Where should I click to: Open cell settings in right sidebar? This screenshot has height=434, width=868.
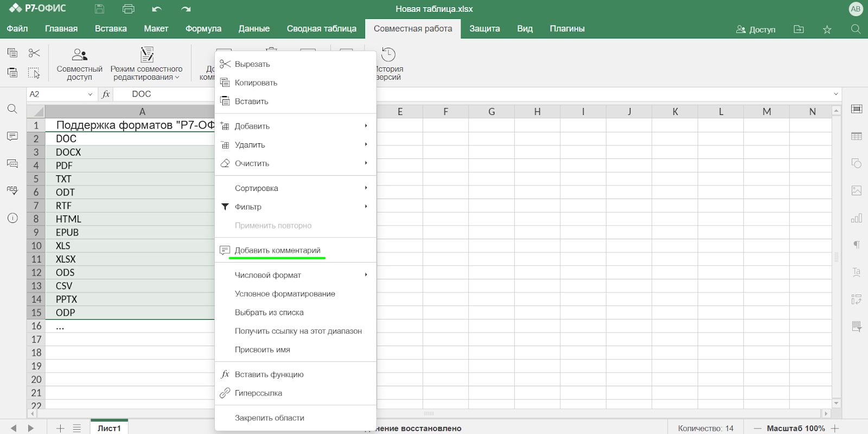coord(857,109)
